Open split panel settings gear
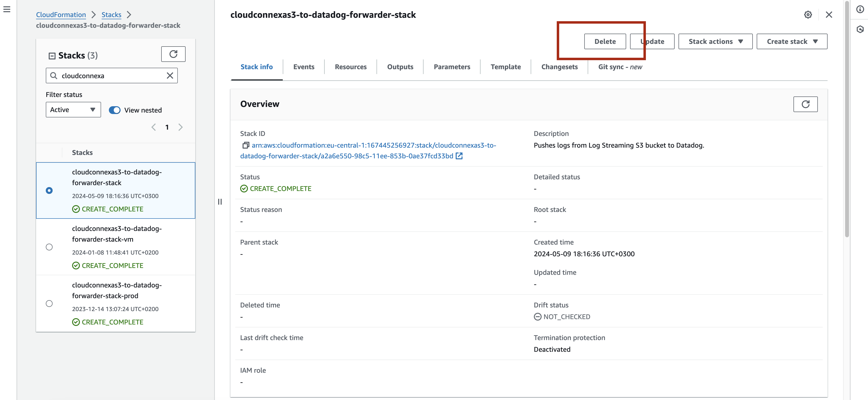Viewport: 868px width, 400px height. pyautogui.click(x=808, y=15)
